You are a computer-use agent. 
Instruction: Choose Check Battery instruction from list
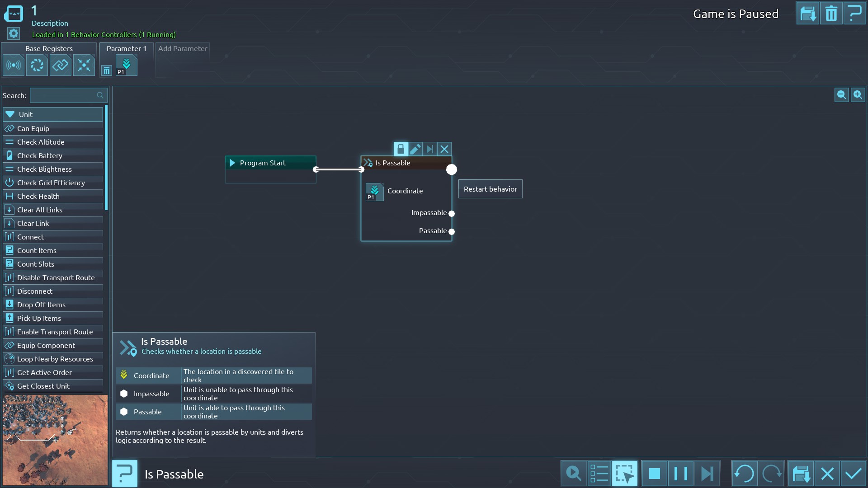tap(40, 155)
